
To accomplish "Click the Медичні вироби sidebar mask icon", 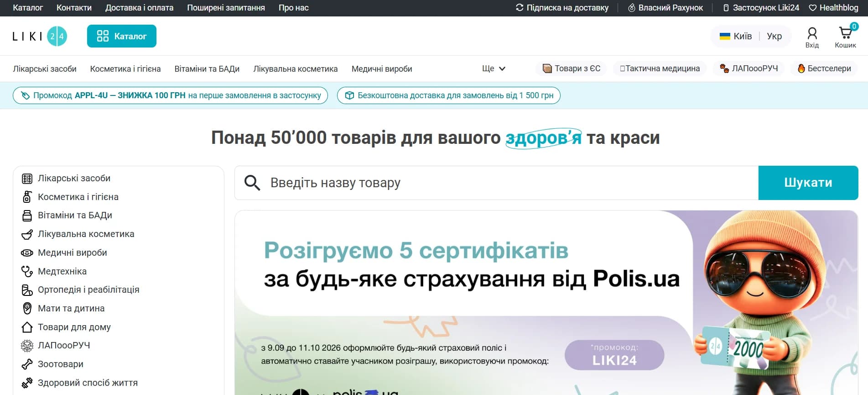I will (x=27, y=253).
